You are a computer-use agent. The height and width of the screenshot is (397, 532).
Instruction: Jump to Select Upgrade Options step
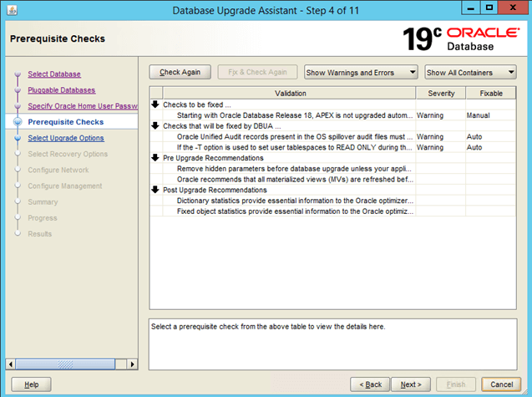(x=66, y=138)
